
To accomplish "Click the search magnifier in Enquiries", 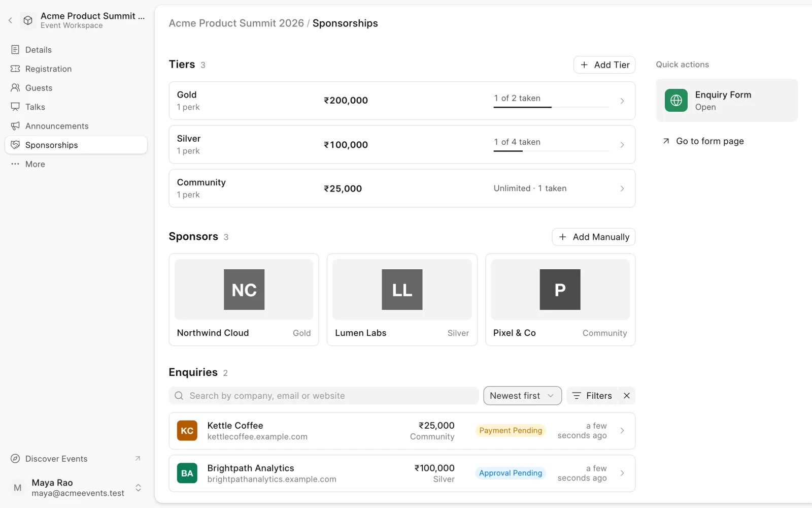I will pos(179,396).
